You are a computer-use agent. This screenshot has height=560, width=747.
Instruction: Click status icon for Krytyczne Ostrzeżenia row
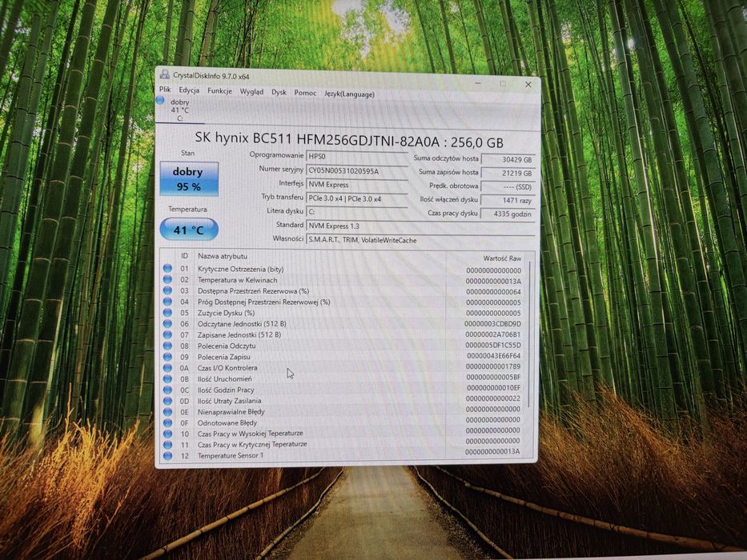[x=167, y=269]
